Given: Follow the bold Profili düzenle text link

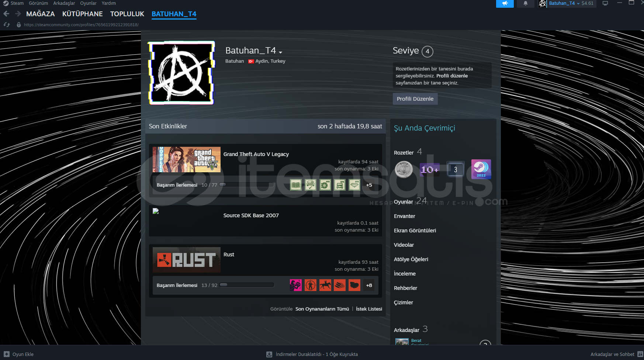Looking at the screenshot, I should point(452,76).
